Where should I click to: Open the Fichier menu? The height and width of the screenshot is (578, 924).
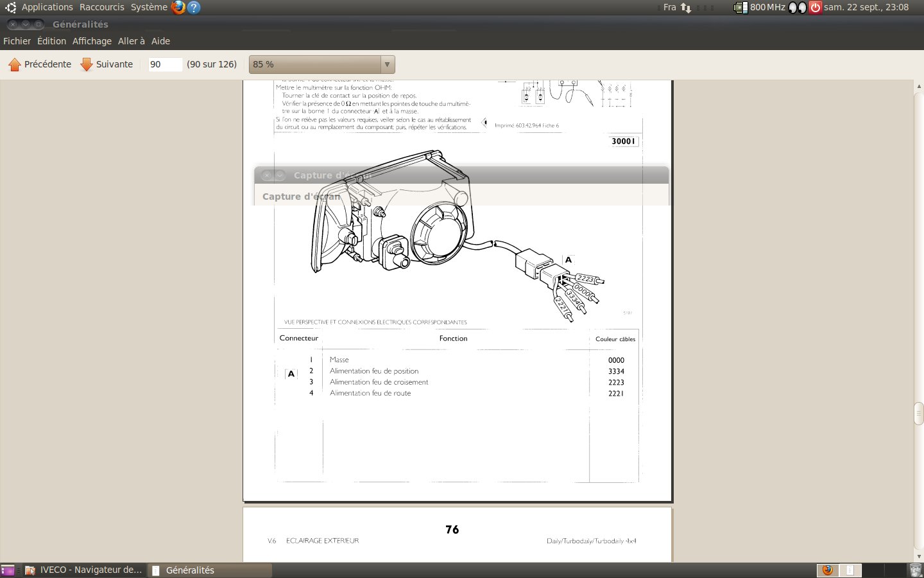pos(17,41)
